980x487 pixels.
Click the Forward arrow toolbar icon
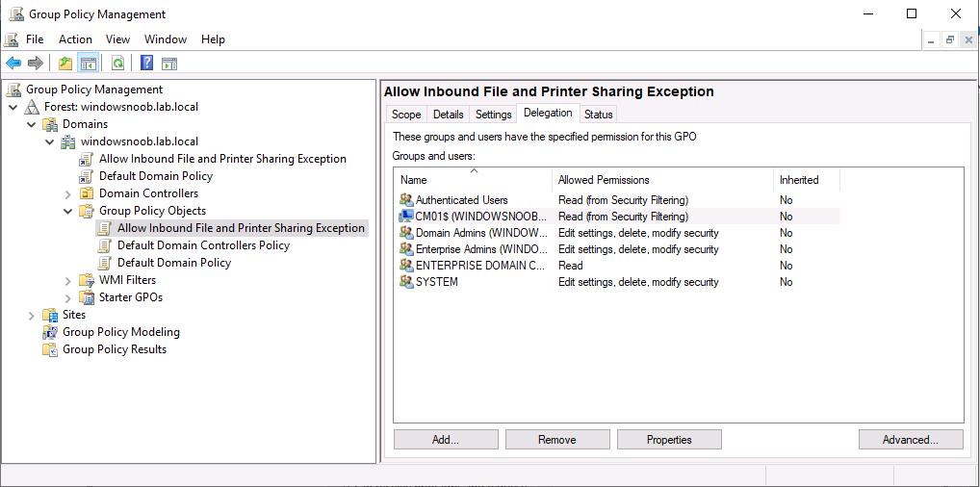point(36,63)
